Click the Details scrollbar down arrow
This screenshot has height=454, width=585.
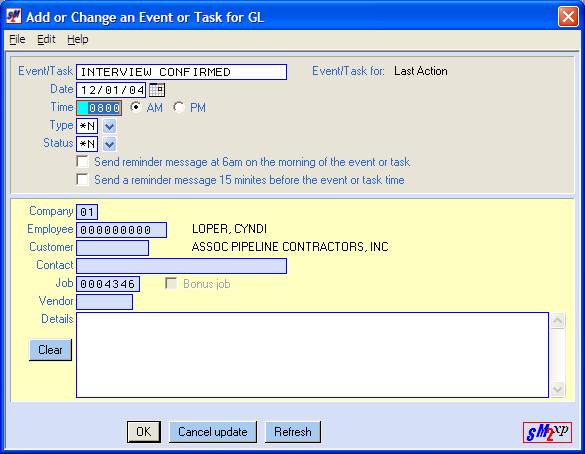[x=557, y=389]
